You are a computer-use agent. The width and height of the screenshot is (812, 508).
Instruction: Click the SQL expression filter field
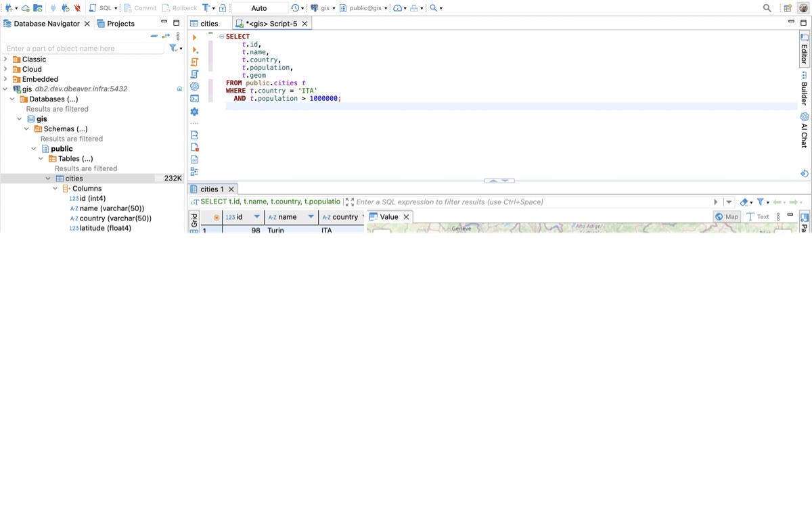[x=533, y=202]
